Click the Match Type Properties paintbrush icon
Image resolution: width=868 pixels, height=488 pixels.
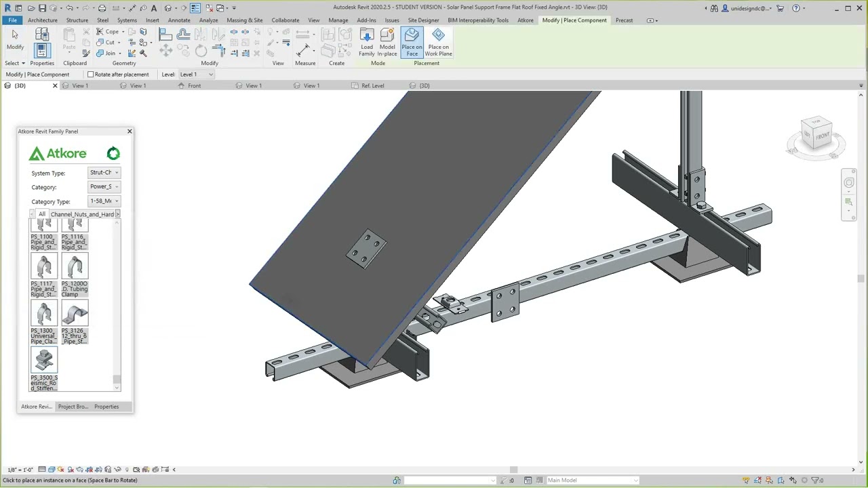(x=86, y=53)
